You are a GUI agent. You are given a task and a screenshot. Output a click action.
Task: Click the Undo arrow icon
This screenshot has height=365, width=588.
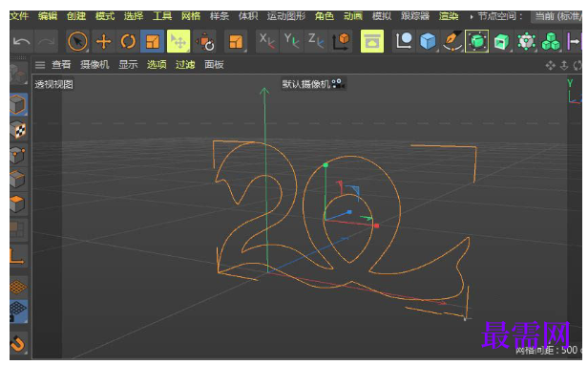tap(21, 41)
